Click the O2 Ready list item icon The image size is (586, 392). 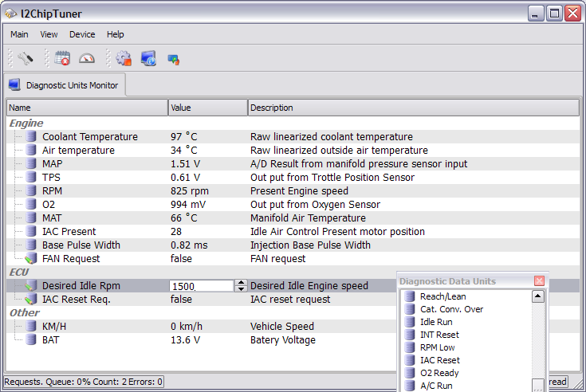(410, 373)
